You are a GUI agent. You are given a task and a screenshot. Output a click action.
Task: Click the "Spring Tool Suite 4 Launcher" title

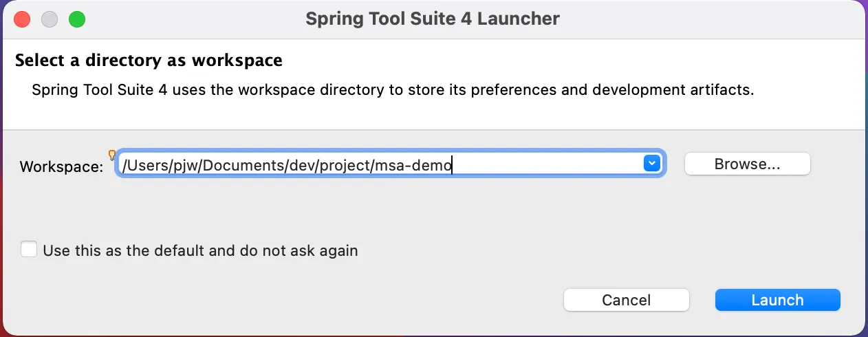[433, 19]
